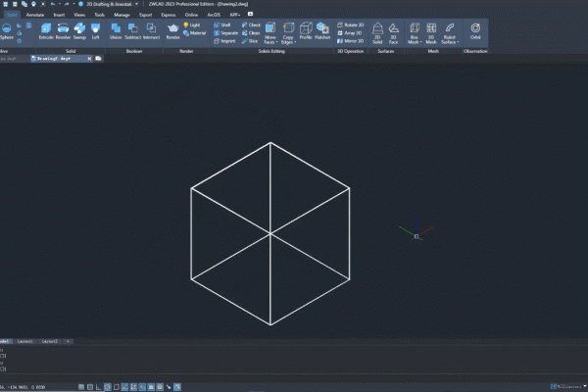Viewport: 588px width, 392px height.
Task: Click the UCS origin marker in viewport
Action: 416,236
